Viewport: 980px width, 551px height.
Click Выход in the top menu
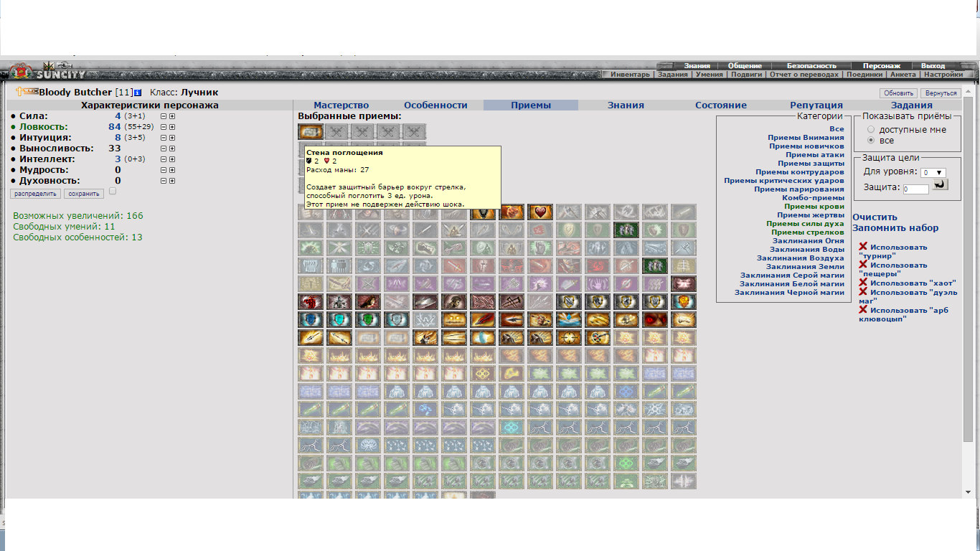click(x=933, y=66)
